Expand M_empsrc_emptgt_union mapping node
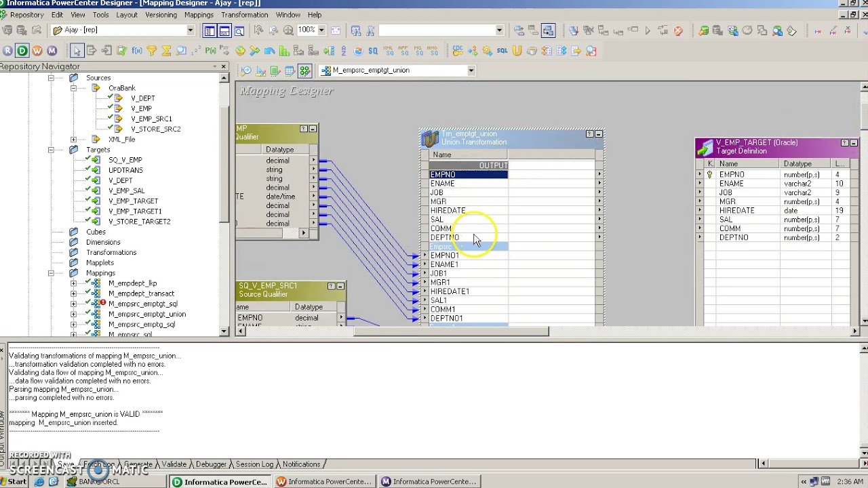This screenshot has height=488, width=868. pos(73,314)
